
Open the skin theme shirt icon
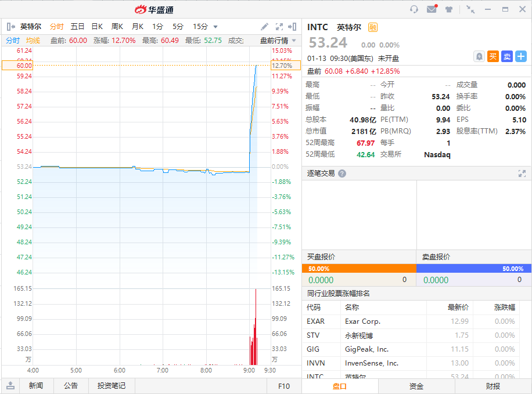coord(449,9)
